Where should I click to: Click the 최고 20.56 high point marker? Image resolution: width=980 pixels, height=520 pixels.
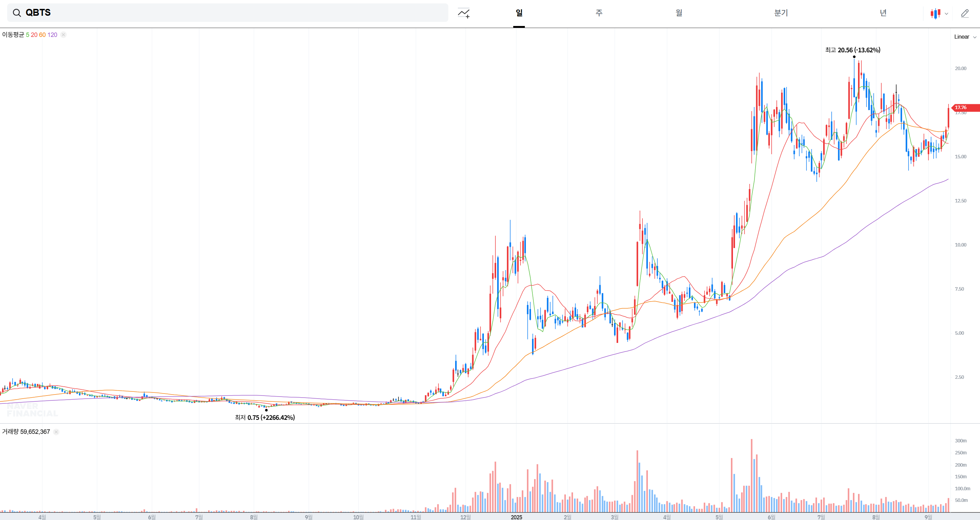[854, 57]
